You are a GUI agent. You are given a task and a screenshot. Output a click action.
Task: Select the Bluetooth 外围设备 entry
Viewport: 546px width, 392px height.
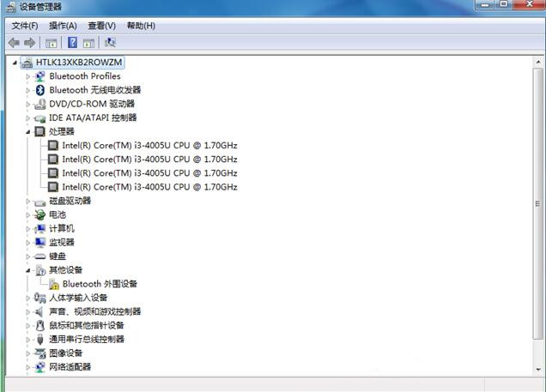pyautogui.click(x=100, y=284)
